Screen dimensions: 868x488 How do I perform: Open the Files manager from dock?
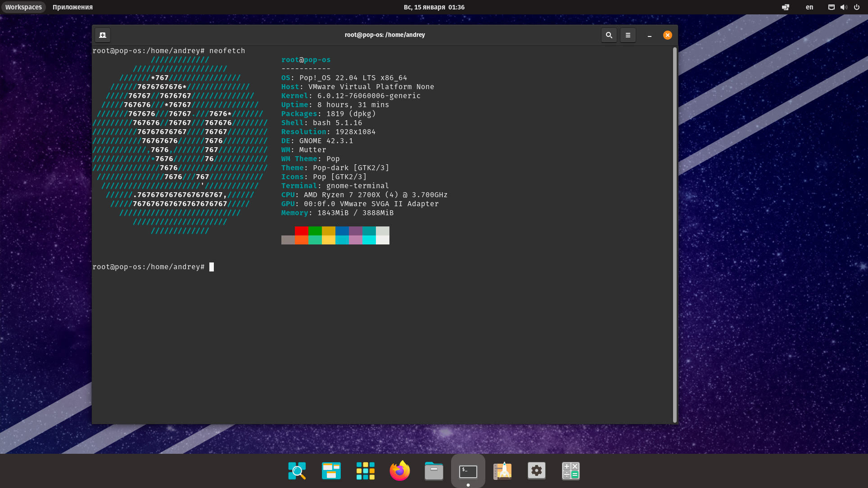point(434,471)
